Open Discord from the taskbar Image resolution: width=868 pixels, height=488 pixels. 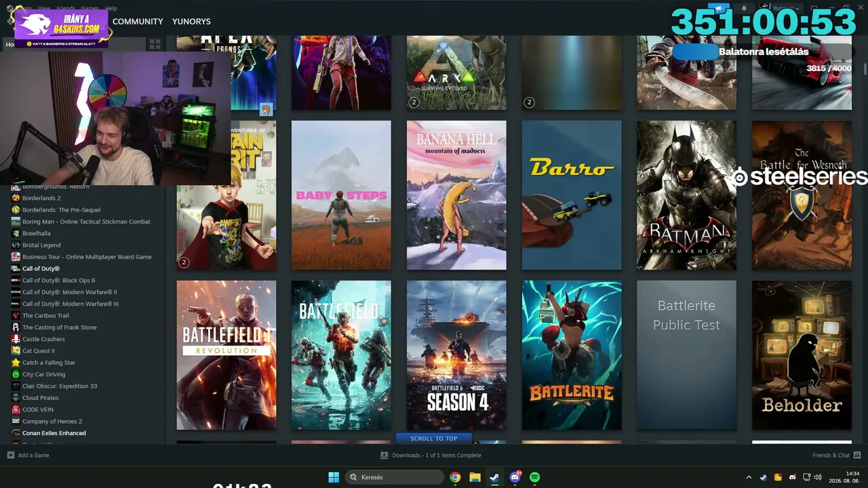[x=515, y=477]
